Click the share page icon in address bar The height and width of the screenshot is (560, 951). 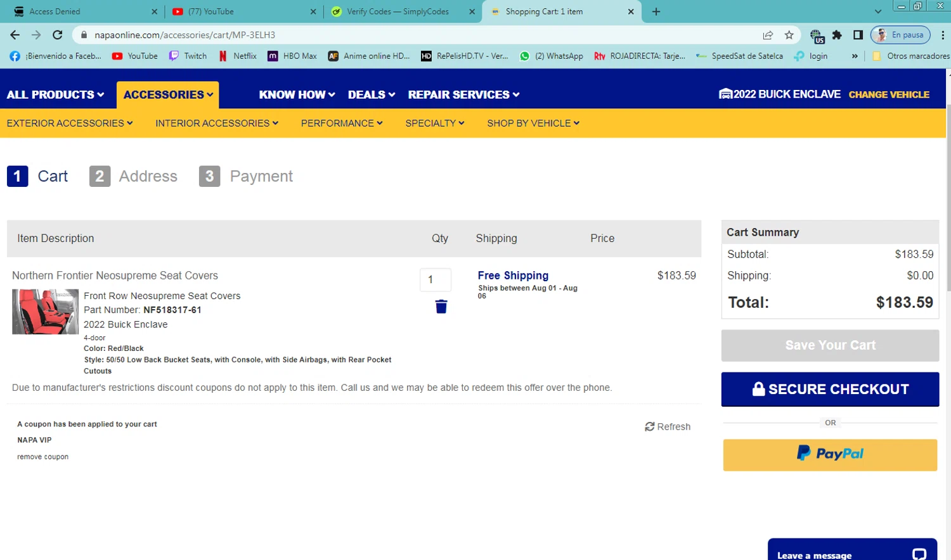768,35
